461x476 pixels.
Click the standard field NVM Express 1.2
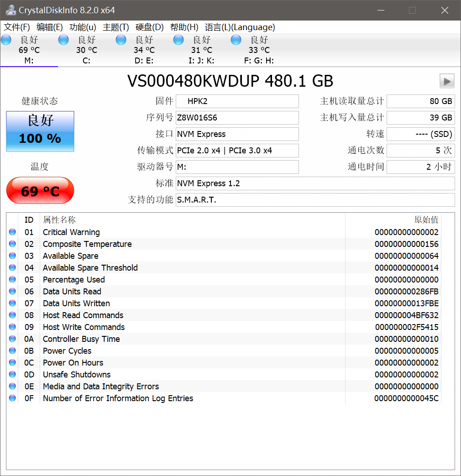click(315, 183)
